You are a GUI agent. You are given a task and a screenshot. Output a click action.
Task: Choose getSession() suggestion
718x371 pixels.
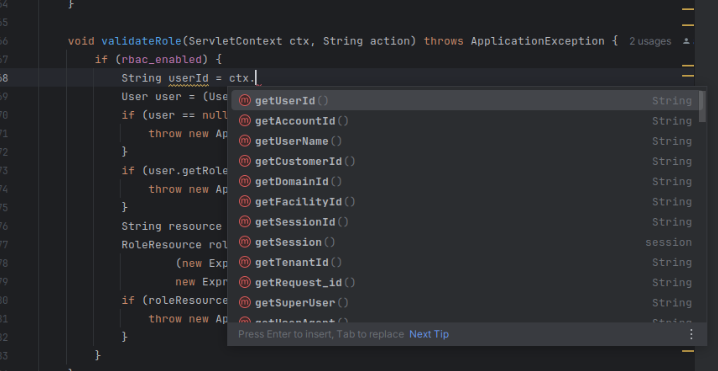(466, 242)
